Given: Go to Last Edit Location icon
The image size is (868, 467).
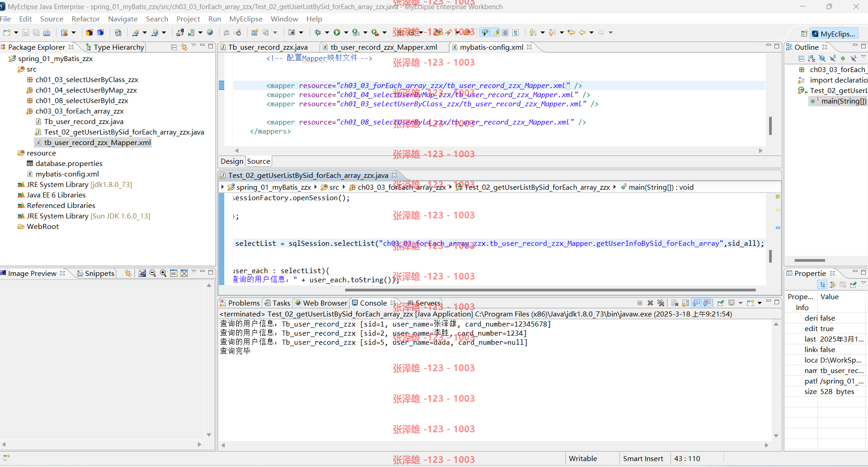Looking at the screenshot, I should 571,32.
